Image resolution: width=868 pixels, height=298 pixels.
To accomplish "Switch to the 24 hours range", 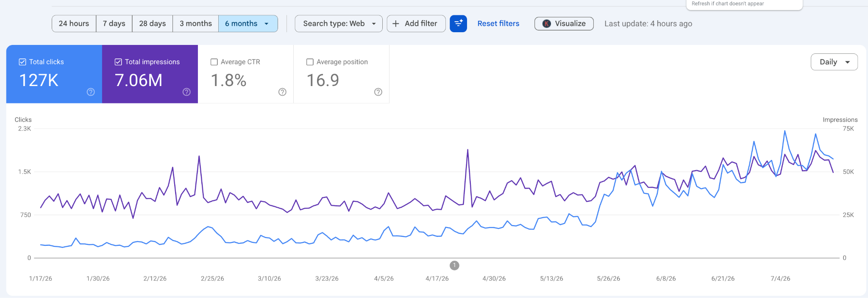I will [74, 24].
